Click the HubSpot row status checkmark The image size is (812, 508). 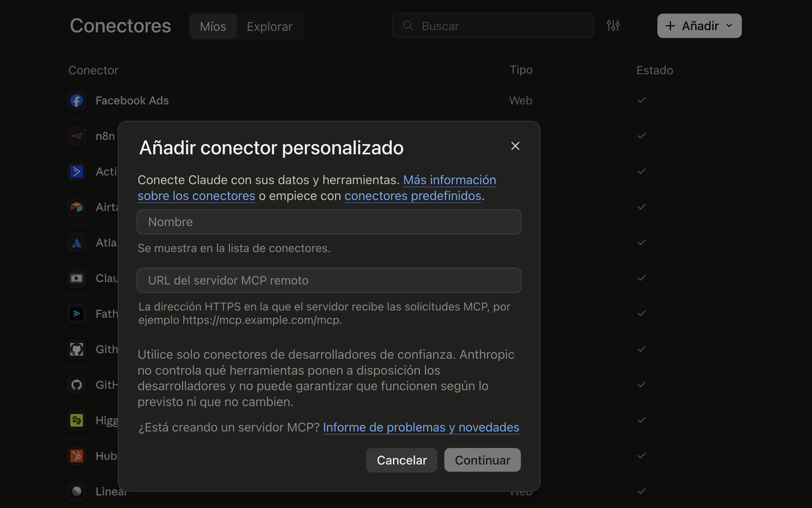(641, 456)
